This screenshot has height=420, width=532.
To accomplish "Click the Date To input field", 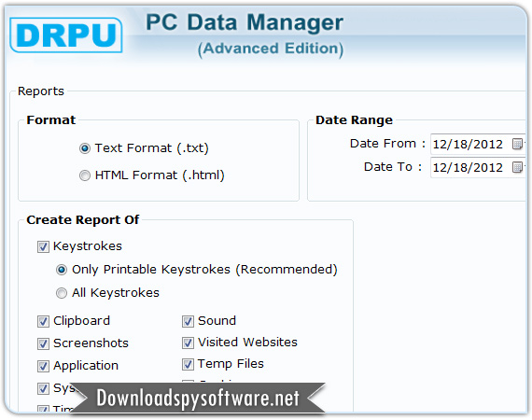I will point(478,167).
